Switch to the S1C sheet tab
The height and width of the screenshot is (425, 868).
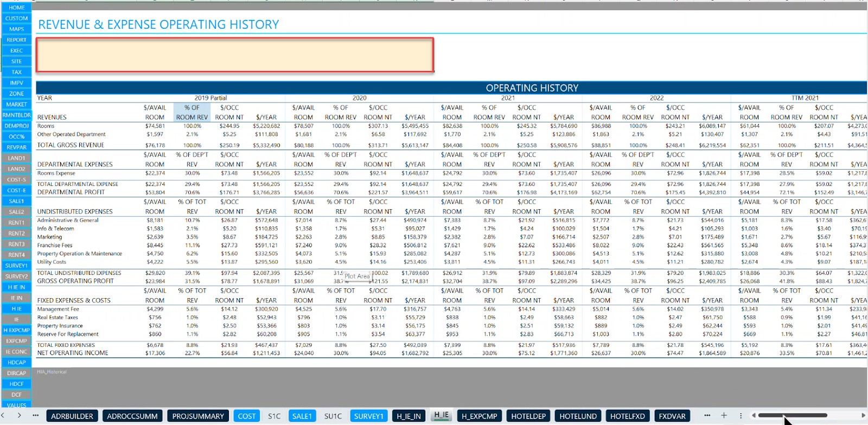coord(275,416)
